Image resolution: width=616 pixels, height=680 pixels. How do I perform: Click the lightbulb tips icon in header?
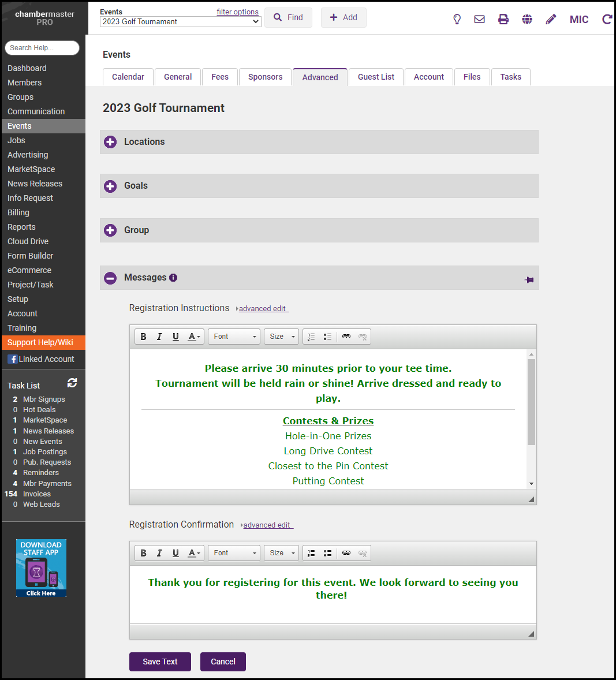[x=457, y=19]
